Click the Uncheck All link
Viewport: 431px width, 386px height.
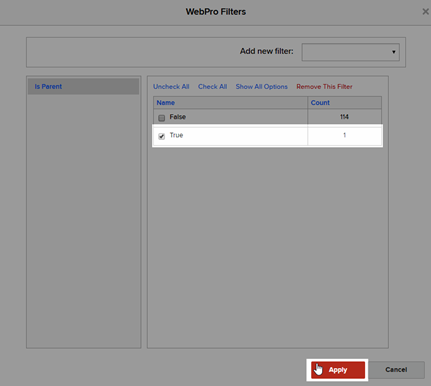coord(171,87)
